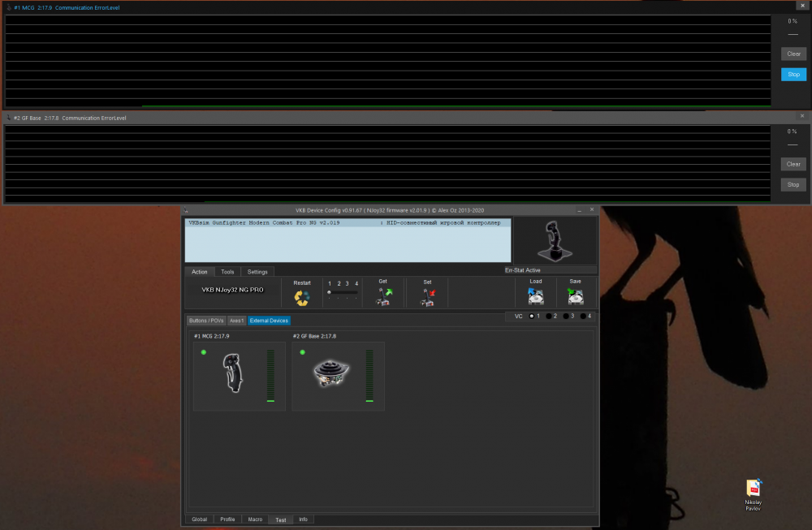Click the joystick preview image at top right
The width and height of the screenshot is (812, 530).
pos(555,241)
